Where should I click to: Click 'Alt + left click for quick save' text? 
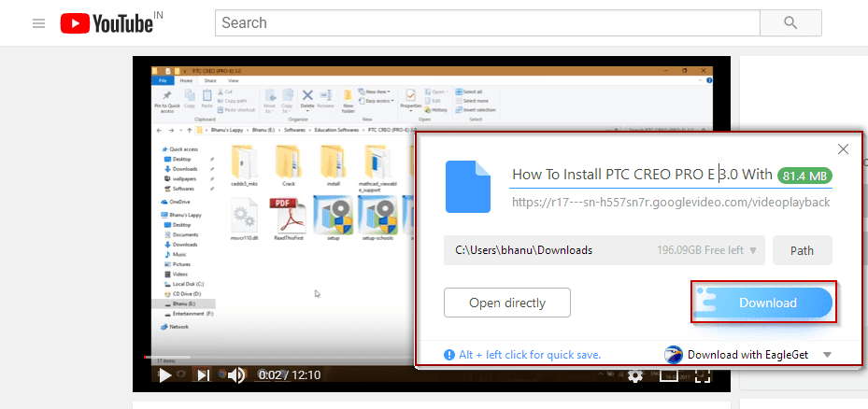530,355
